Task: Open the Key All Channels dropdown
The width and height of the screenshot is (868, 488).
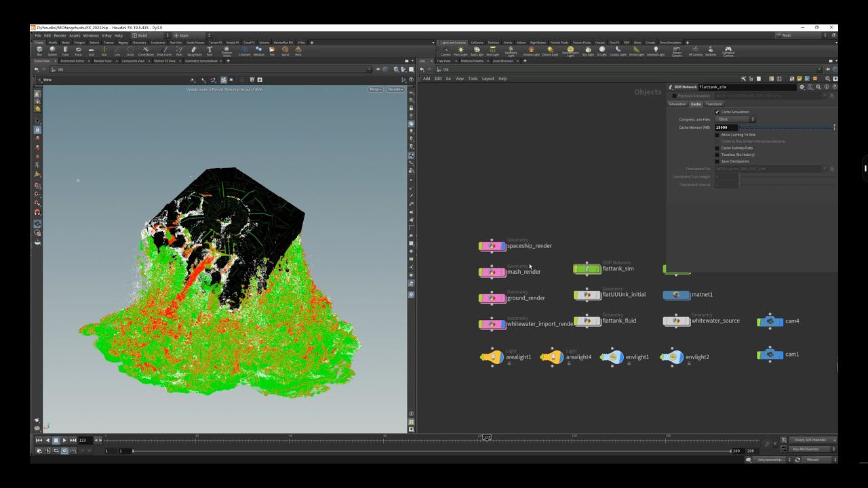Action: 814,449
